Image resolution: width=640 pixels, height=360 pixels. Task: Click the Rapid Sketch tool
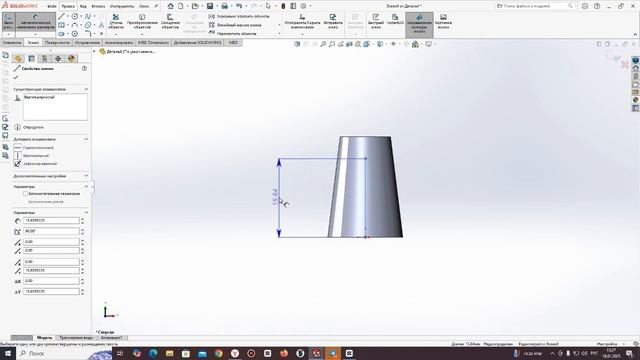click(x=376, y=21)
